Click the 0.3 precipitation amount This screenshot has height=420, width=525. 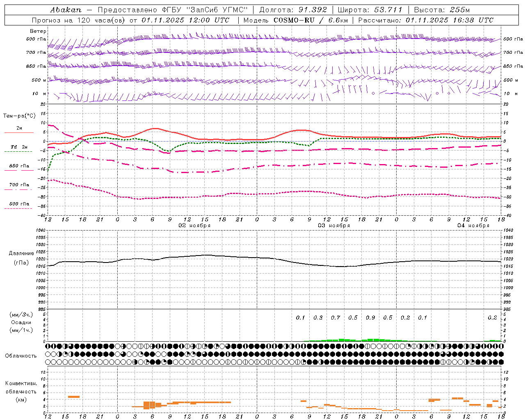click(x=318, y=317)
